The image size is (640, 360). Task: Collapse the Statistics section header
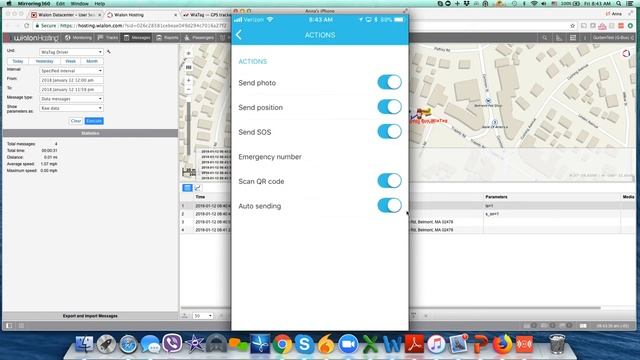[x=90, y=133]
